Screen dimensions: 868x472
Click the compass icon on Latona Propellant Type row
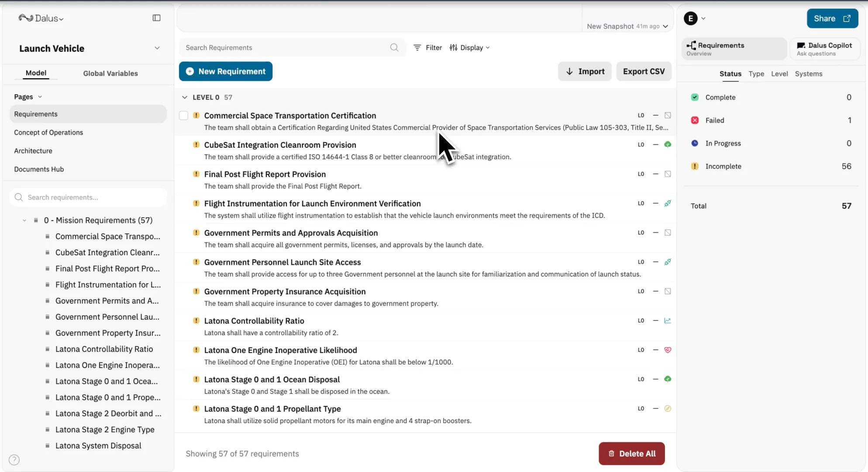click(667, 409)
